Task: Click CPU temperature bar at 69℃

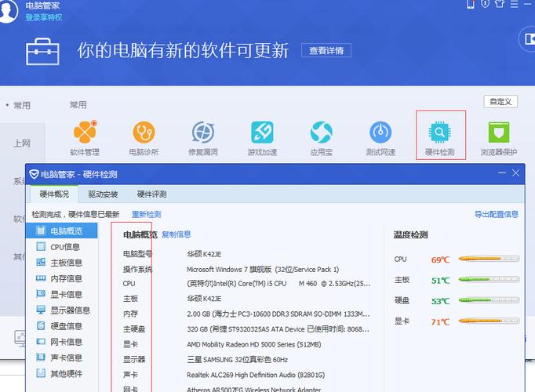Action: 489,259
